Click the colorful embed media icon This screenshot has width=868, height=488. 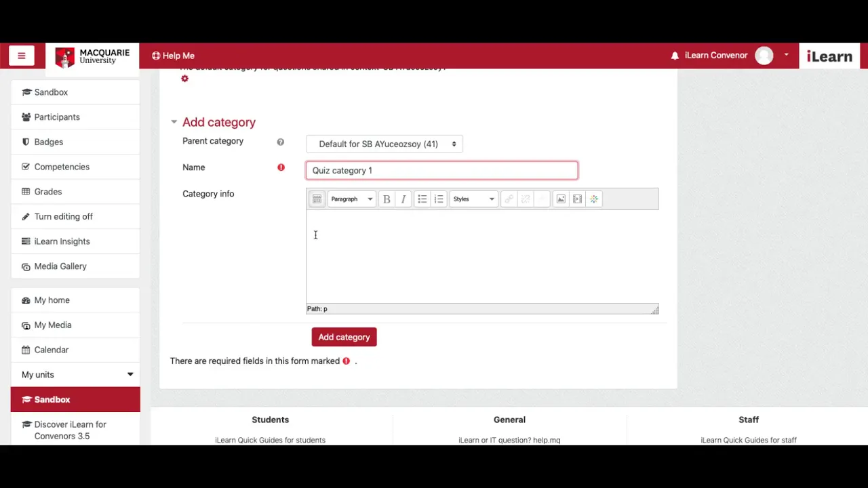click(594, 199)
